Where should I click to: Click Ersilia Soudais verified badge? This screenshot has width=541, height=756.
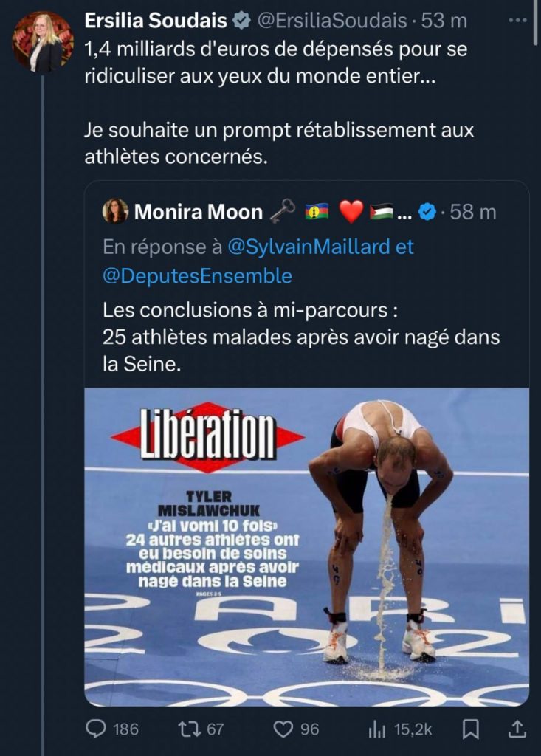coord(241,21)
